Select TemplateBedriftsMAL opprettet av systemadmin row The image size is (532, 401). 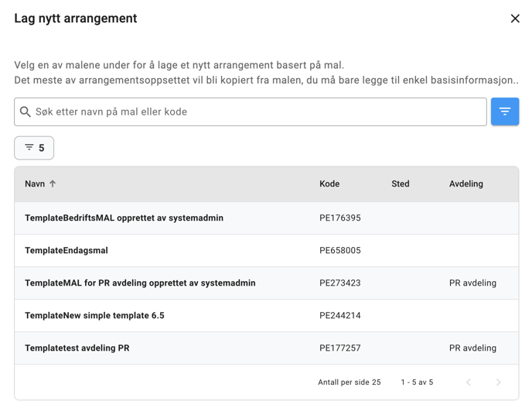coord(124,218)
